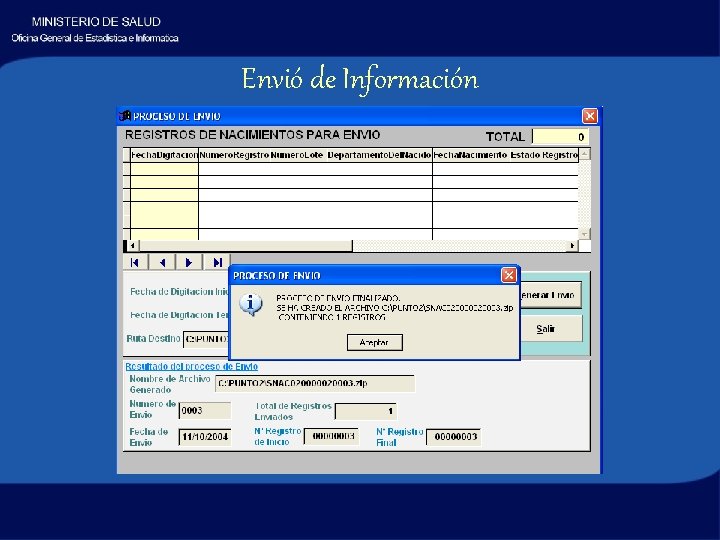Click the TOTAL value field
This screenshot has width=720, height=540.
pos(560,137)
